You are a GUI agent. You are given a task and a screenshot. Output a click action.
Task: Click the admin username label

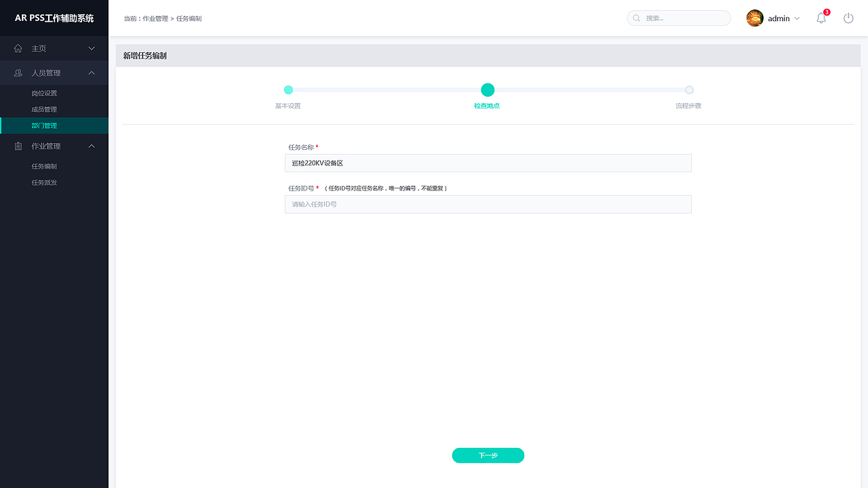(x=778, y=18)
